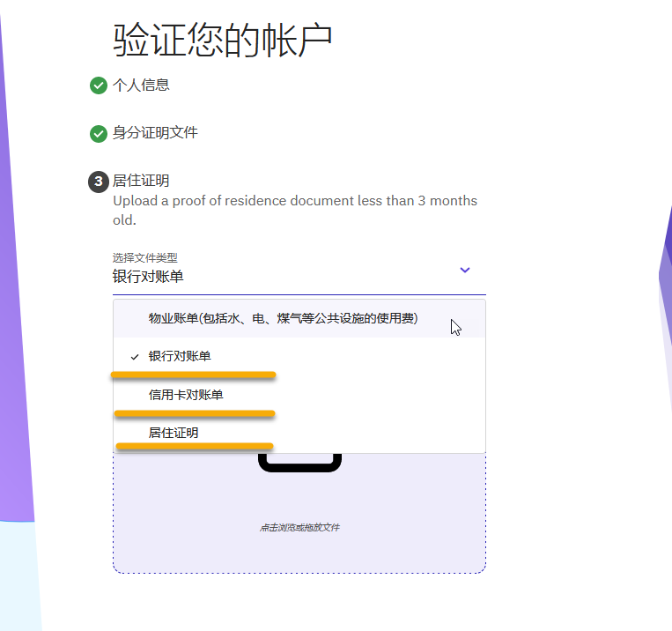Open the 身份证明文件 step
The height and width of the screenshot is (631, 672).
tap(155, 132)
